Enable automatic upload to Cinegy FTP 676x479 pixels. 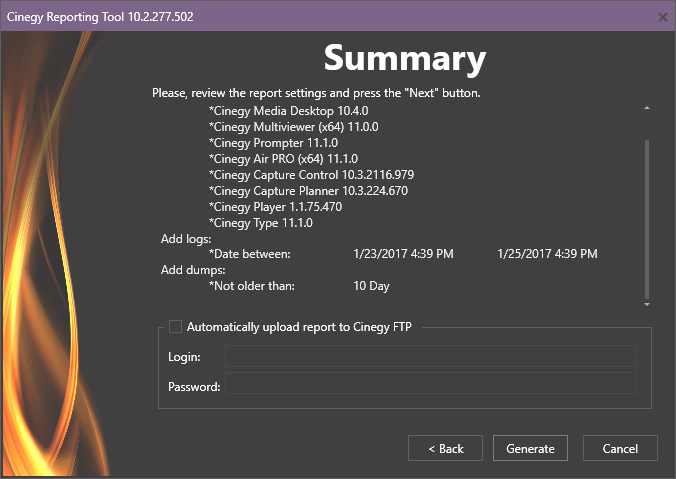point(175,326)
